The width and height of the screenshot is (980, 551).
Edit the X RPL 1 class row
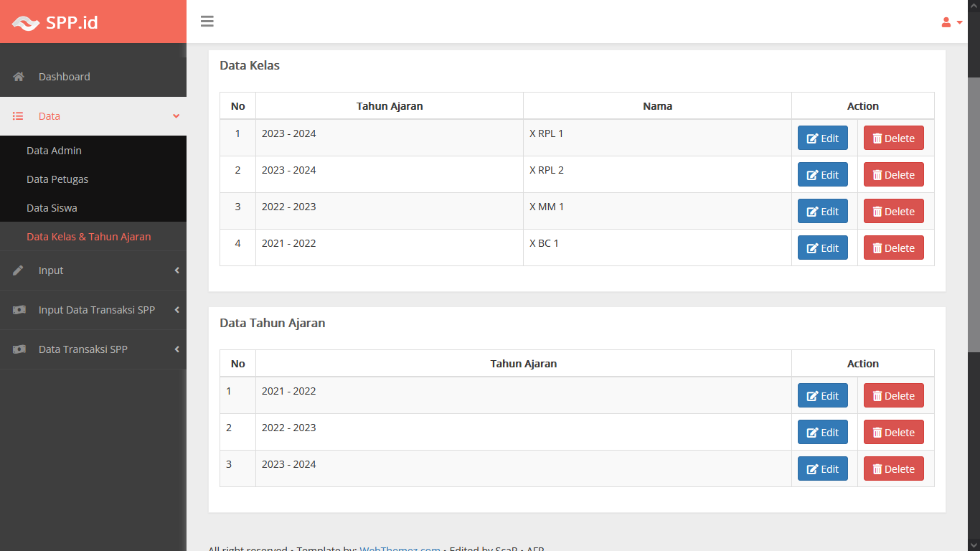coord(822,138)
